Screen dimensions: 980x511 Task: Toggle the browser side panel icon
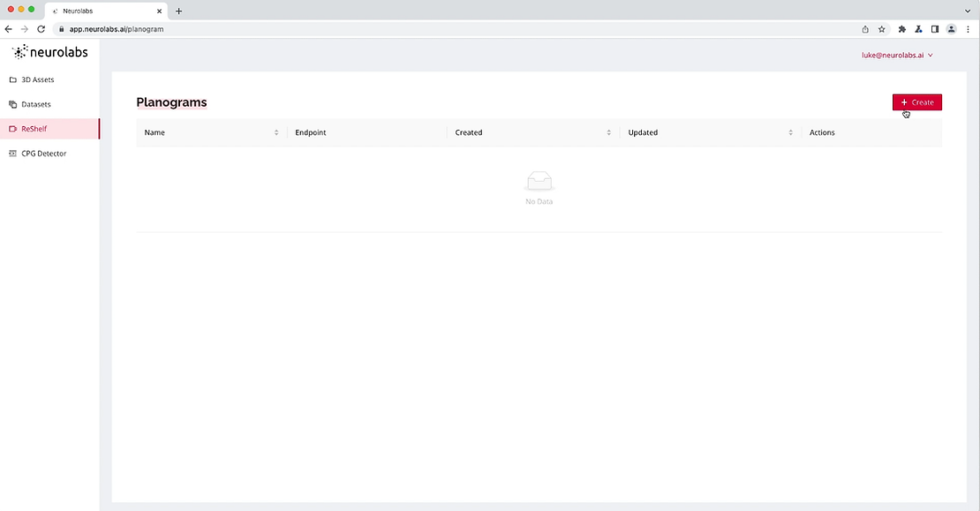pyautogui.click(x=935, y=29)
